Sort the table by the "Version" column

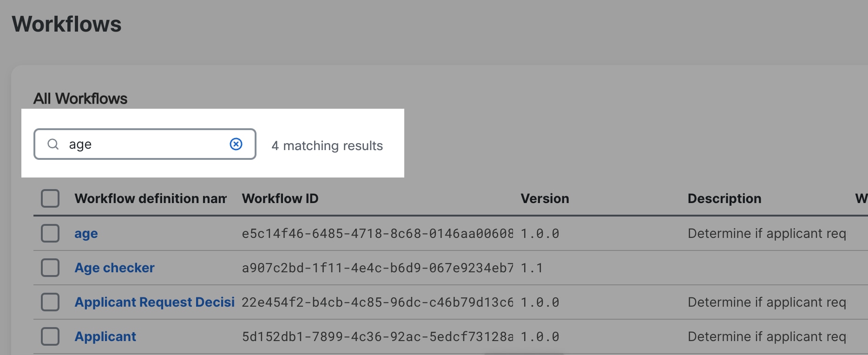(545, 198)
